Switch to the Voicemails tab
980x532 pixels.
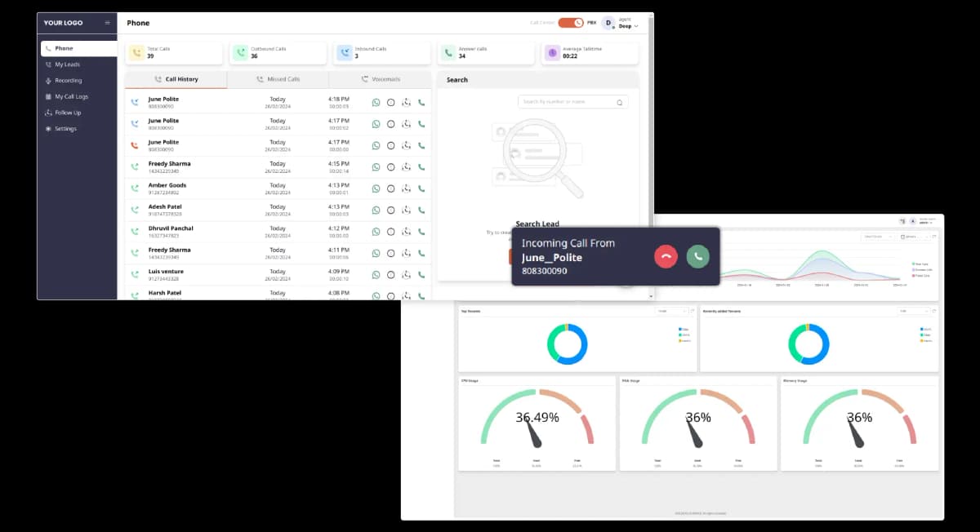tap(380, 79)
